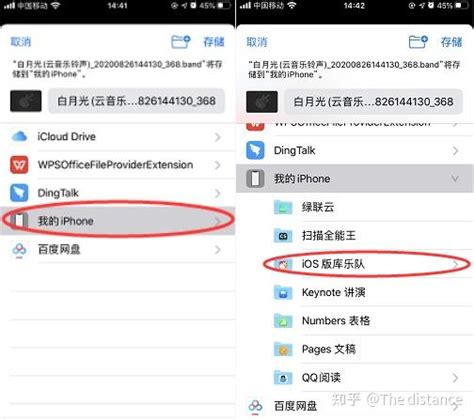The image size is (474, 420).
Task: Tap the GarageBand file thumbnail in right panel
Action: (262, 101)
